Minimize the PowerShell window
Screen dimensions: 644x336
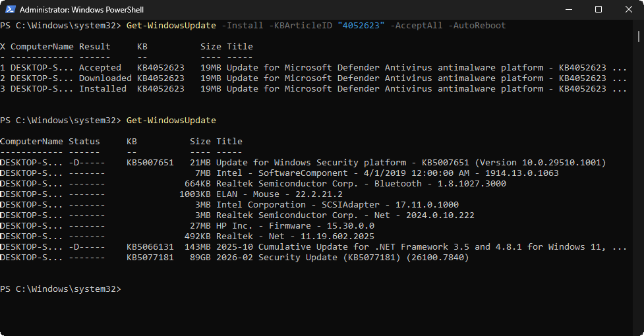click(568, 9)
